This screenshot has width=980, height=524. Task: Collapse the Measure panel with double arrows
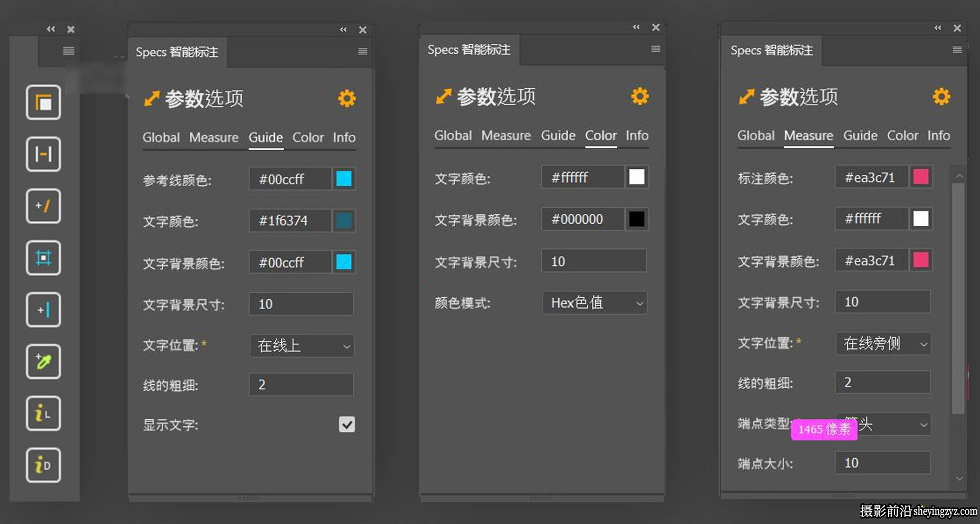tap(938, 27)
